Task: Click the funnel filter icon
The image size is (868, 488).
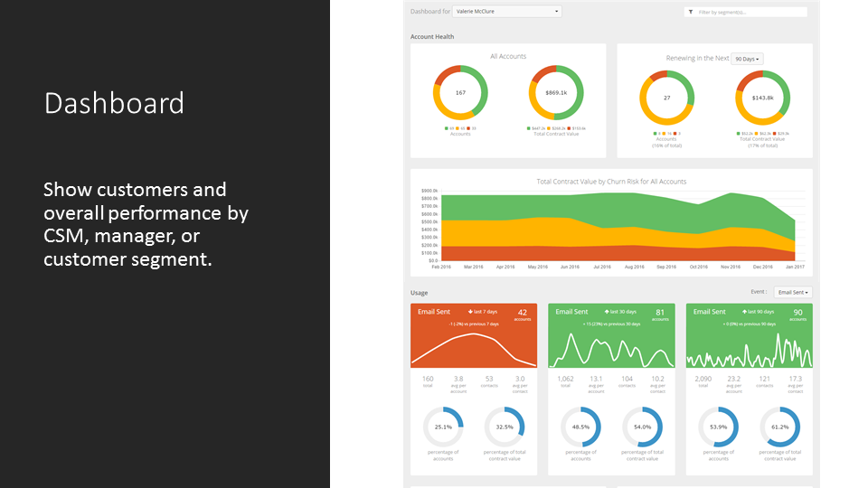Action: 690,12
